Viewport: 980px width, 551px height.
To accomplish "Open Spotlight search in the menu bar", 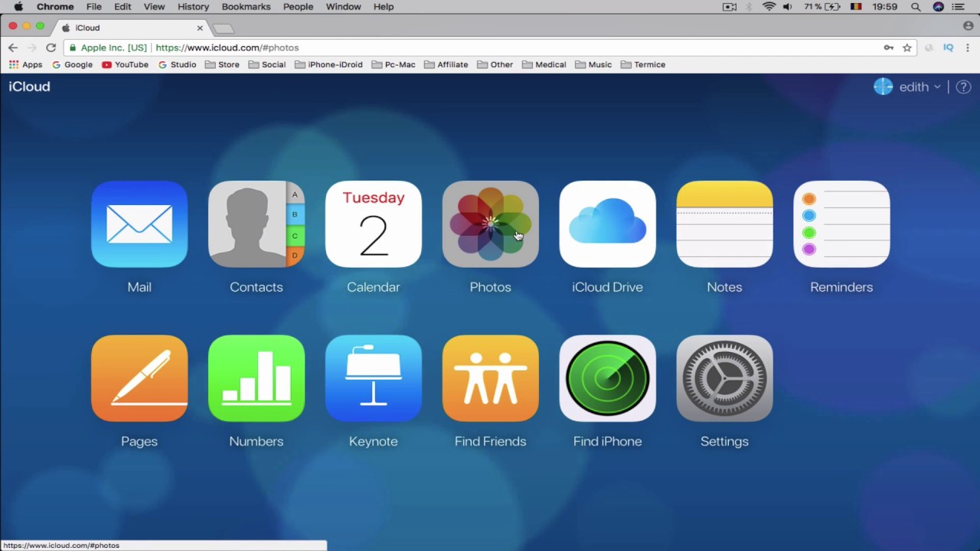I will pyautogui.click(x=916, y=7).
